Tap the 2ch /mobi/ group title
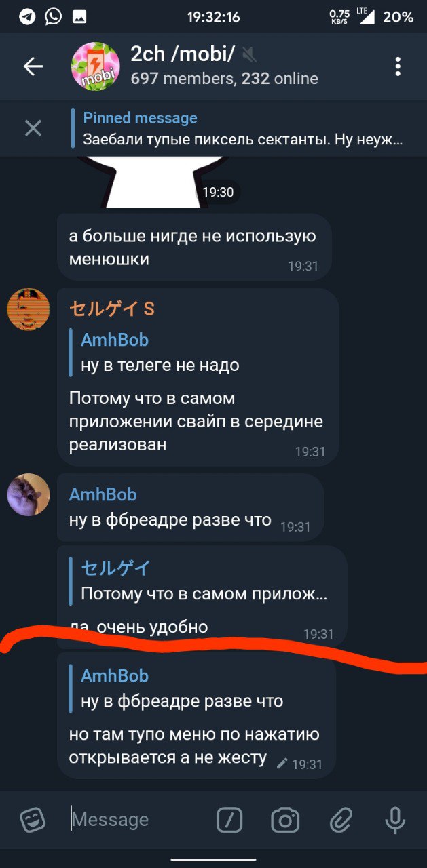Image resolution: width=427 pixels, height=868 pixels. pyautogui.click(x=183, y=54)
